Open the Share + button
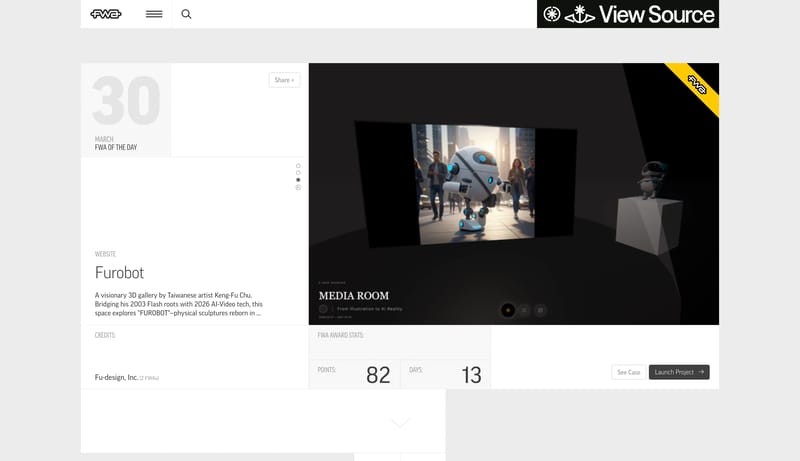Image resolution: width=800 pixels, height=461 pixels. tap(284, 80)
